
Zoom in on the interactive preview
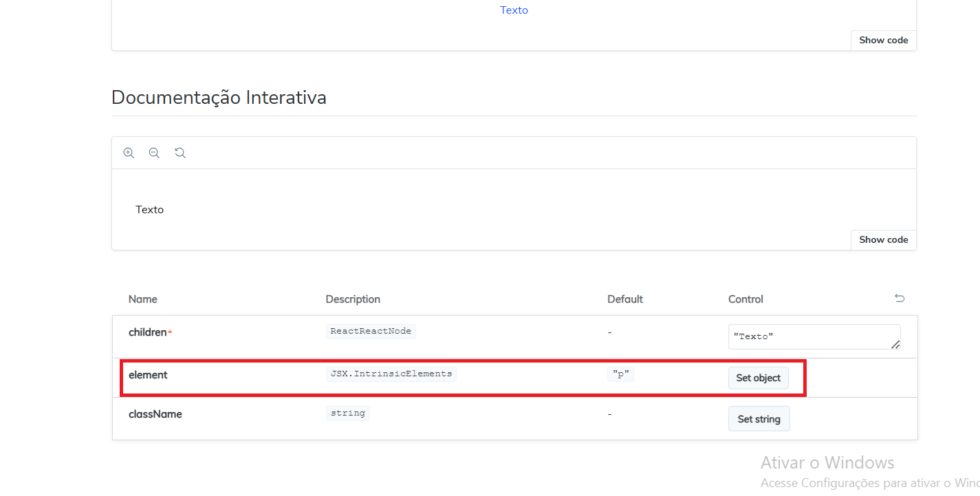[129, 153]
